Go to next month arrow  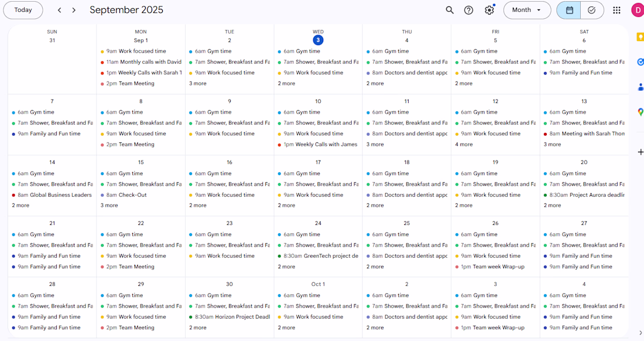coord(74,10)
